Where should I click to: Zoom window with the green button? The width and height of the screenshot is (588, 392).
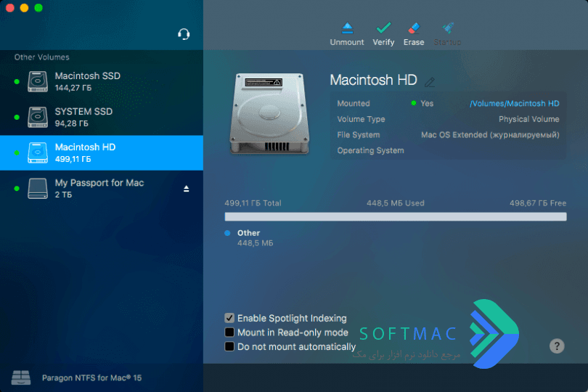(x=38, y=7)
